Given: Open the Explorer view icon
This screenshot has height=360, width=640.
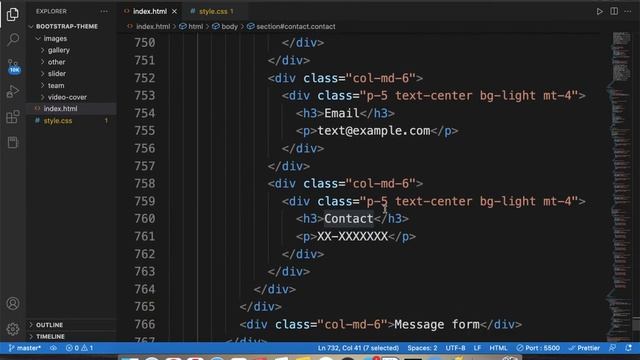Looking at the screenshot, I should [x=13, y=14].
